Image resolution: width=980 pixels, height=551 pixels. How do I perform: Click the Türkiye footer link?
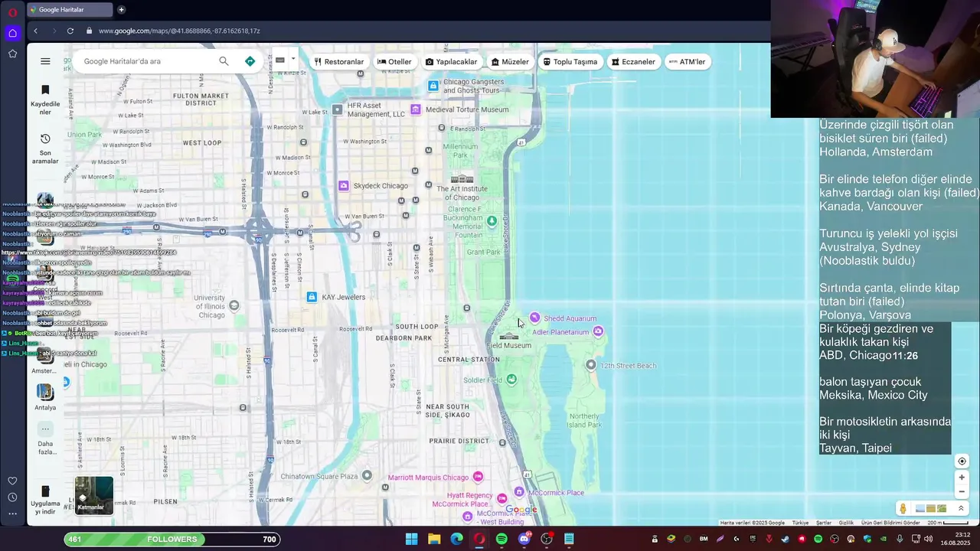800,523
